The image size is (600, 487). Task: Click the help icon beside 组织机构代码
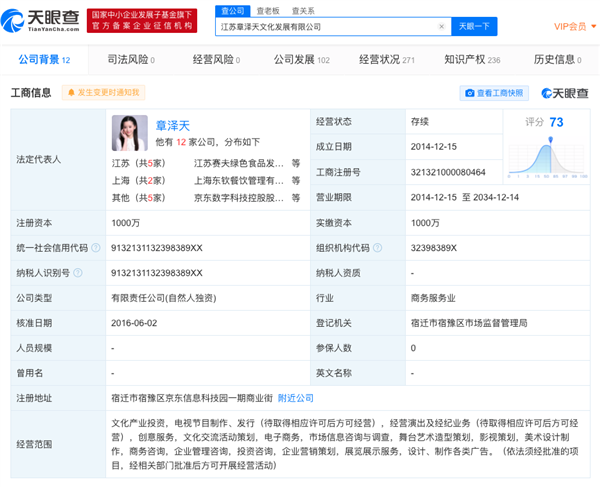(x=376, y=247)
